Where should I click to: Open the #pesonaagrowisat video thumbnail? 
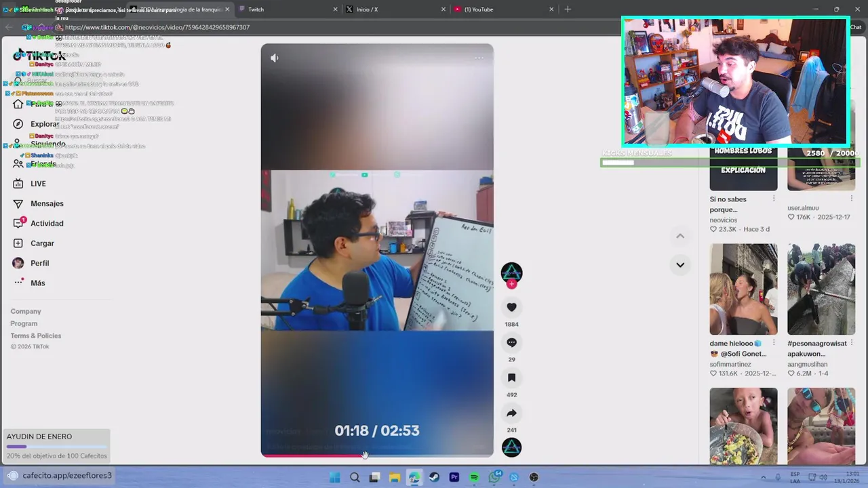click(x=821, y=289)
